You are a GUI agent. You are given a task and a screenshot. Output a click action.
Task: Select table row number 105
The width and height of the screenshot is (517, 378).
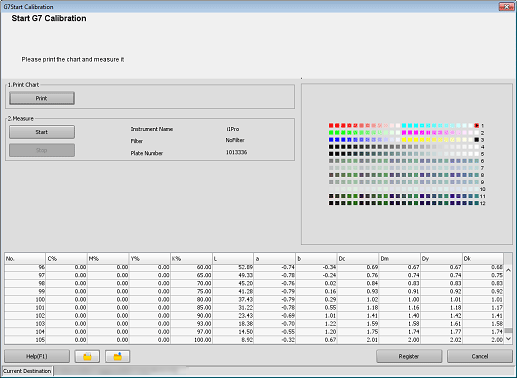click(x=254, y=340)
